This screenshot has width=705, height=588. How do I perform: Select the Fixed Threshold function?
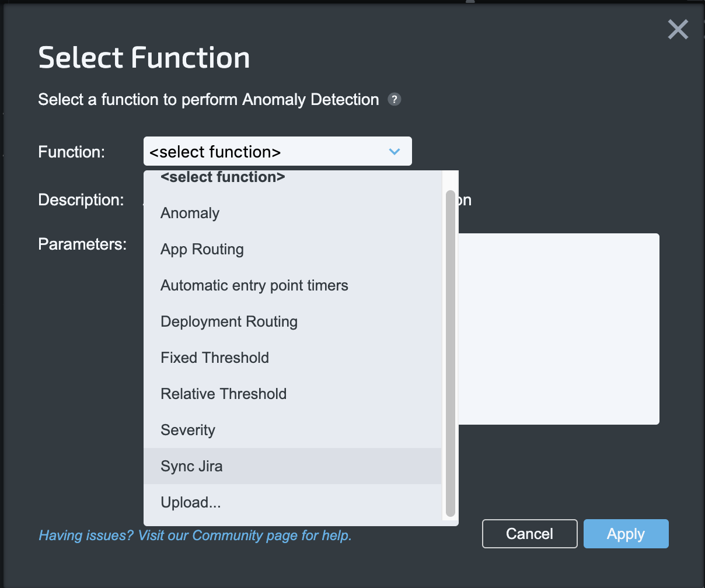coord(214,358)
